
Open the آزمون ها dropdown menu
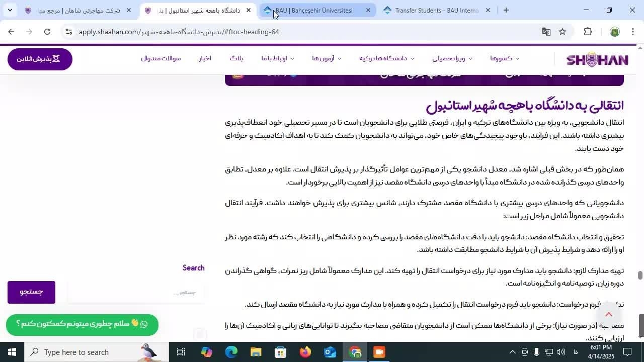click(x=326, y=58)
